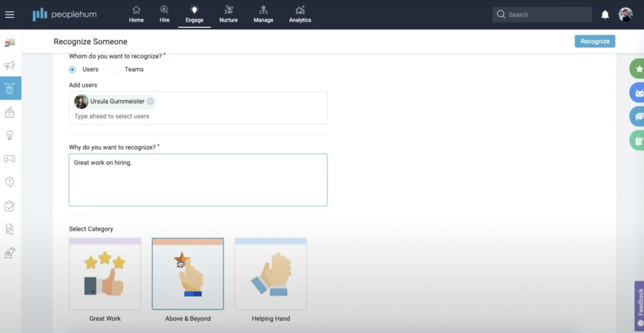
Task: Open the Analytics menu
Action: click(300, 14)
